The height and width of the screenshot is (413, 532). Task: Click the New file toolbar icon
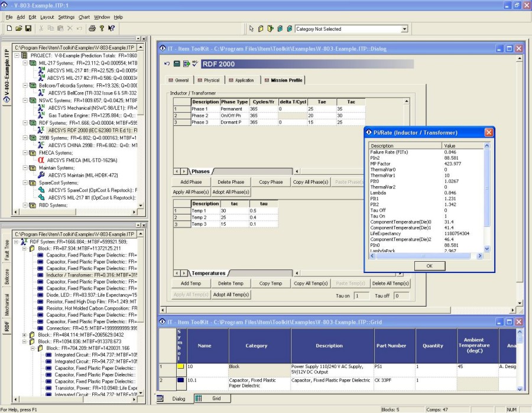[9, 28]
